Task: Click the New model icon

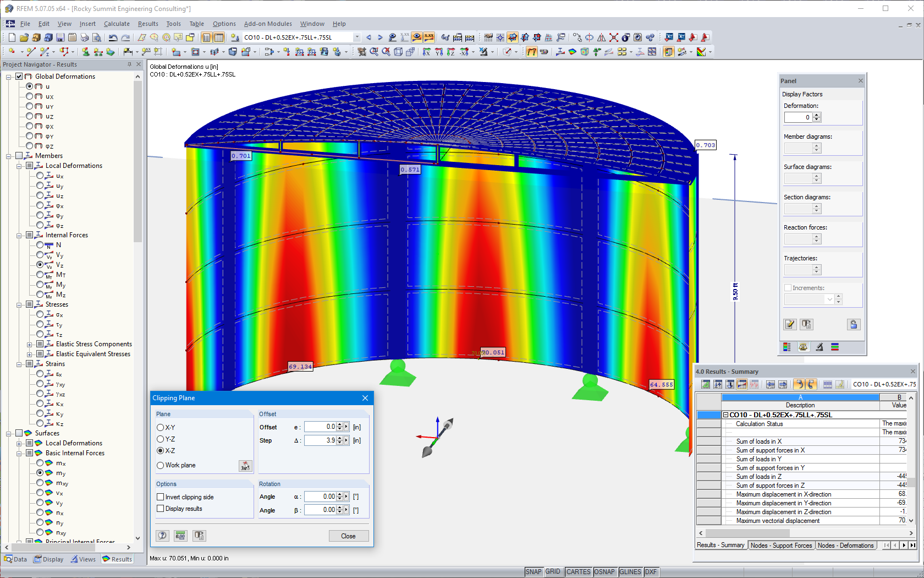Action: (12, 37)
